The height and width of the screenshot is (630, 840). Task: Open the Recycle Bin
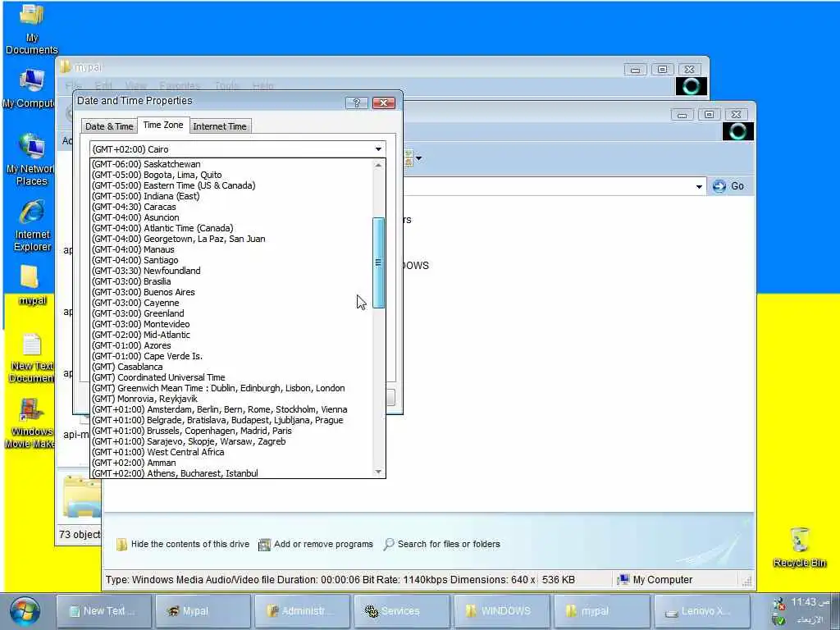pos(799,547)
